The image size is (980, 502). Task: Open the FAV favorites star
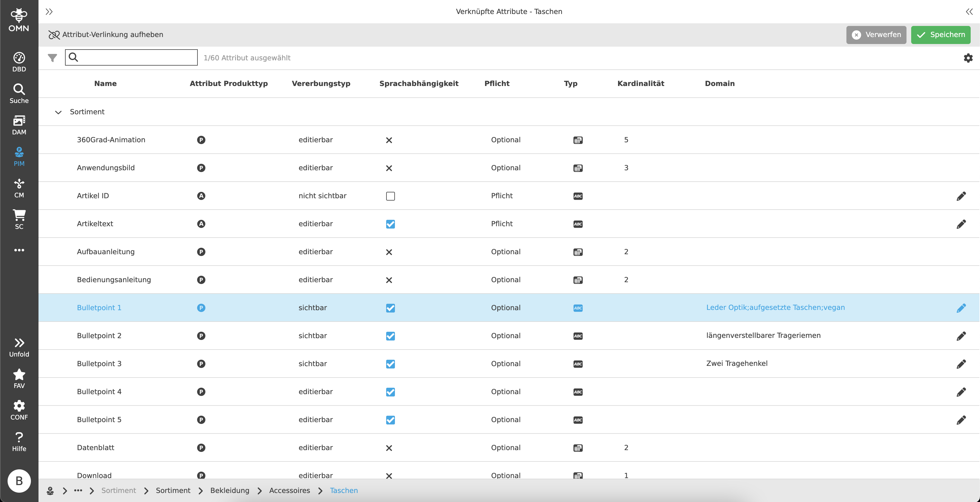pos(19,378)
